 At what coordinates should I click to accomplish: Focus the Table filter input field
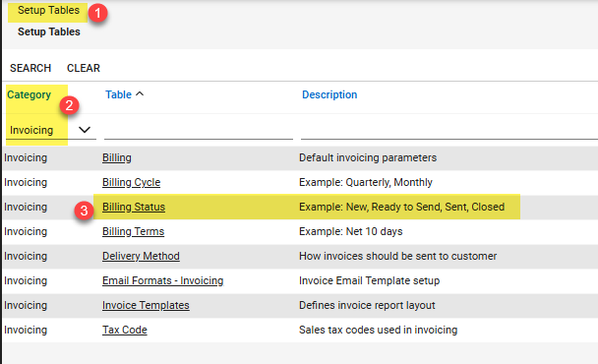tap(199, 131)
